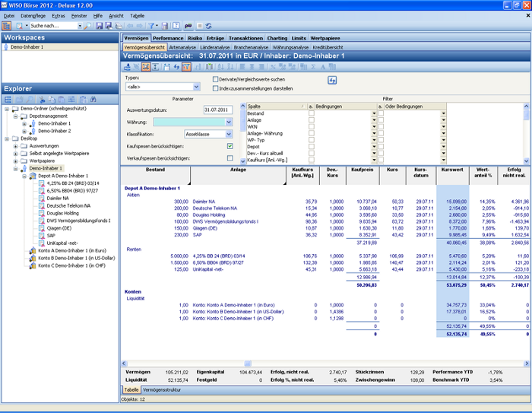Open the Typen dropdown
Viewport: 532px width, 413px height.
196,87
